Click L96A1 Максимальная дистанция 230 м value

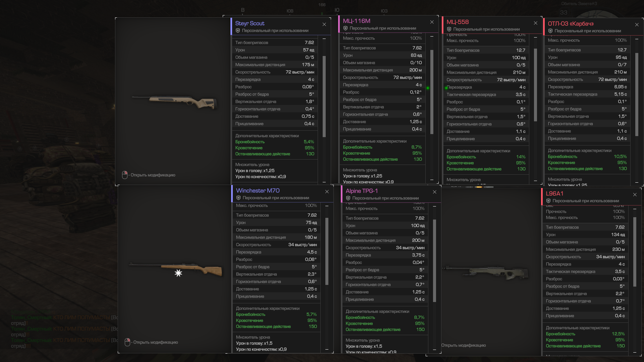coord(619,249)
